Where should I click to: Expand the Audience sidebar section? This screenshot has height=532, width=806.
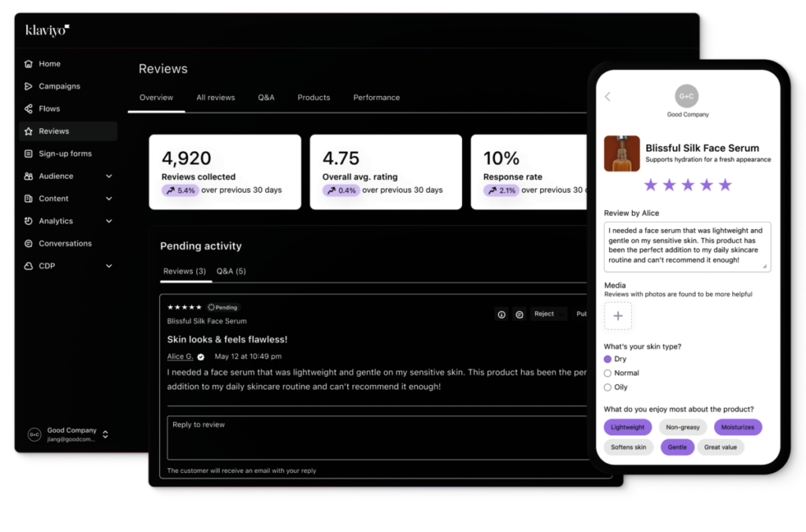[x=109, y=176]
